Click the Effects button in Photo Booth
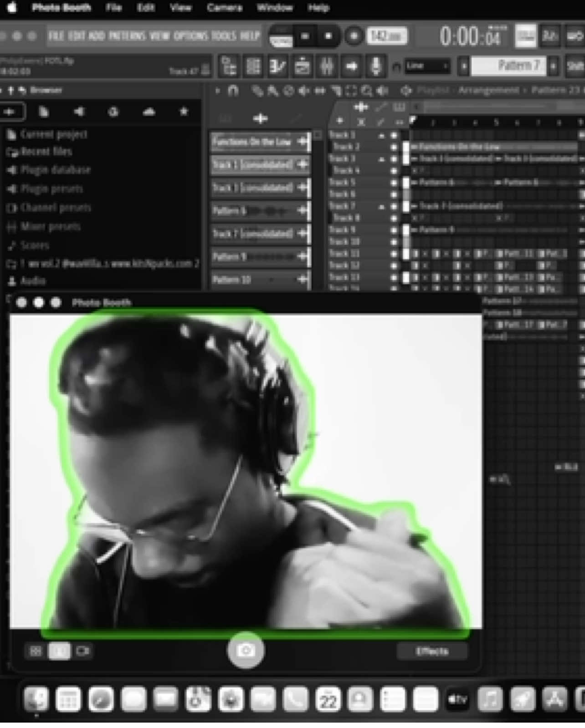This screenshot has width=585, height=728. click(x=432, y=651)
